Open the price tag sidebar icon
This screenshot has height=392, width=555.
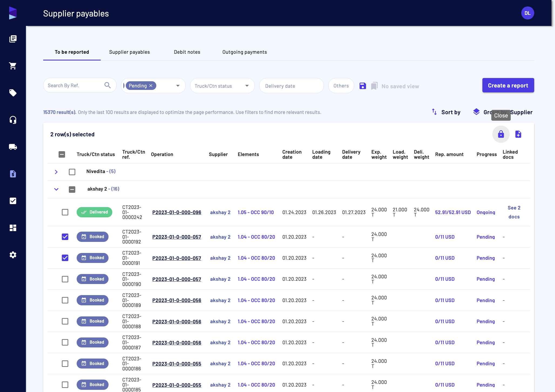[13, 93]
